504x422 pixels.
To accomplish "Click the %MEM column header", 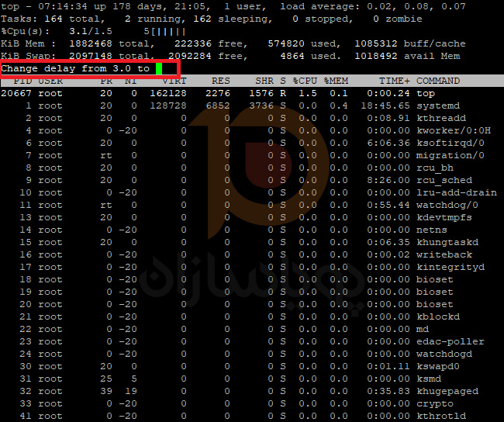I will click(x=336, y=81).
